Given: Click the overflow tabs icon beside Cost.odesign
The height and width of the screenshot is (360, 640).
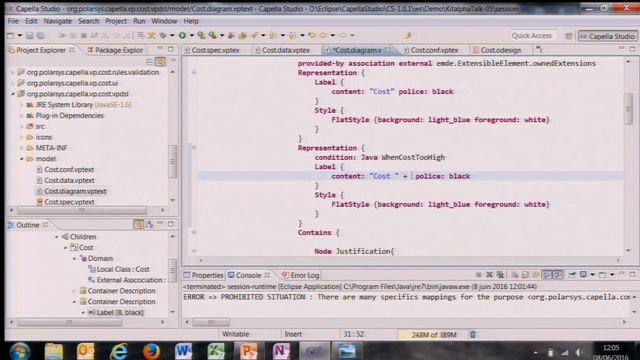Looking at the screenshot, I should pos(539,50).
